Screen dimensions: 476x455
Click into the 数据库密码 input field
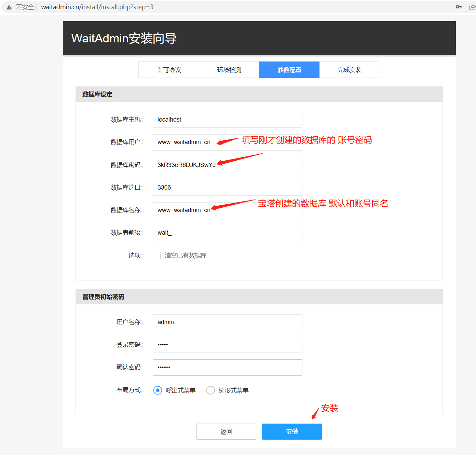click(x=227, y=165)
